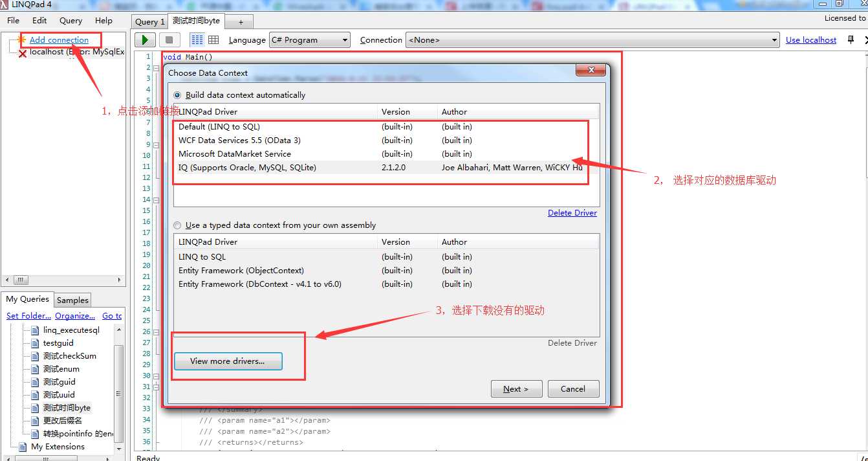Run the query with the green Execute button
This screenshot has width=868, height=461.
coord(145,40)
